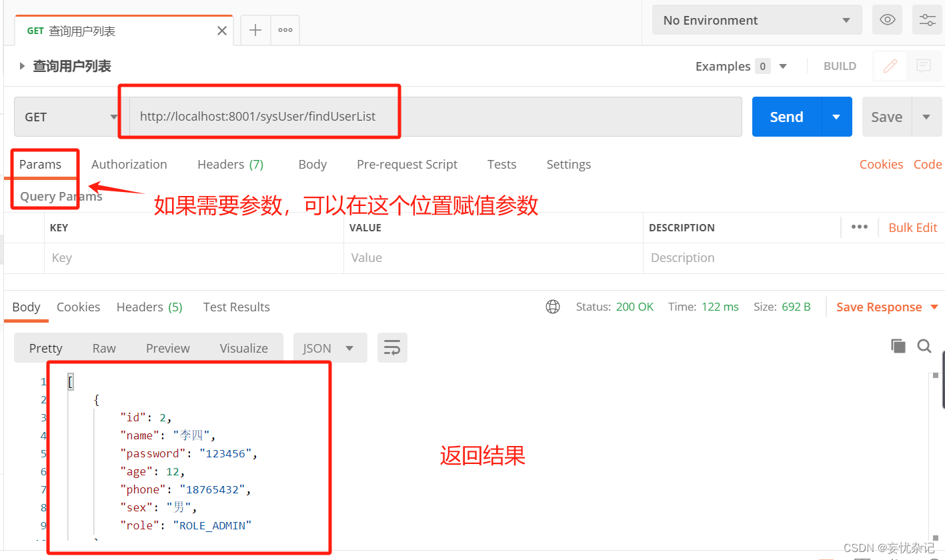The height and width of the screenshot is (560, 945).
Task: Open the Test Results tab
Action: 236,307
